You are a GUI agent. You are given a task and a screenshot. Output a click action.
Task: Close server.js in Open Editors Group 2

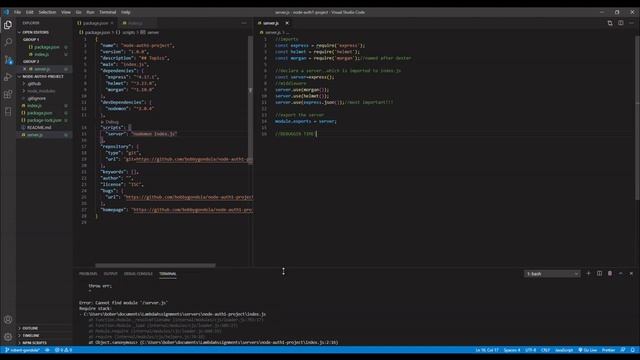[x=24, y=69]
